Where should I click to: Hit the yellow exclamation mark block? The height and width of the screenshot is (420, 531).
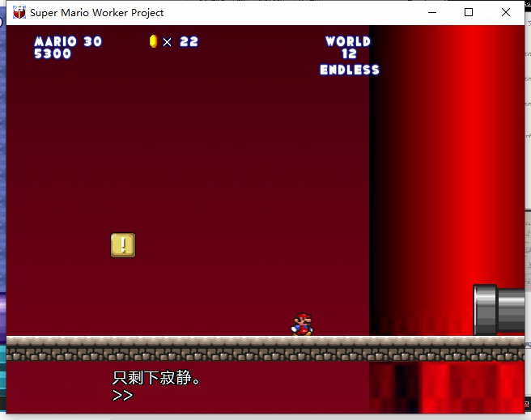pyautogui.click(x=123, y=245)
